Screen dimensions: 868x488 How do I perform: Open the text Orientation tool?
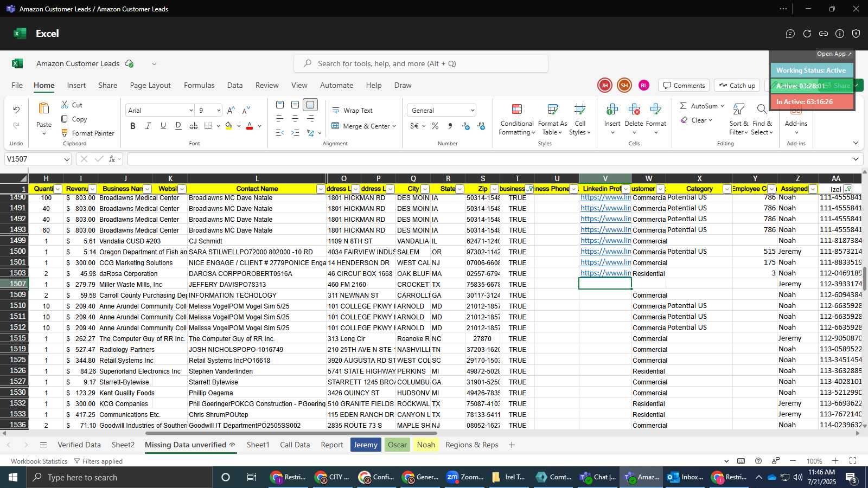pos(310,132)
